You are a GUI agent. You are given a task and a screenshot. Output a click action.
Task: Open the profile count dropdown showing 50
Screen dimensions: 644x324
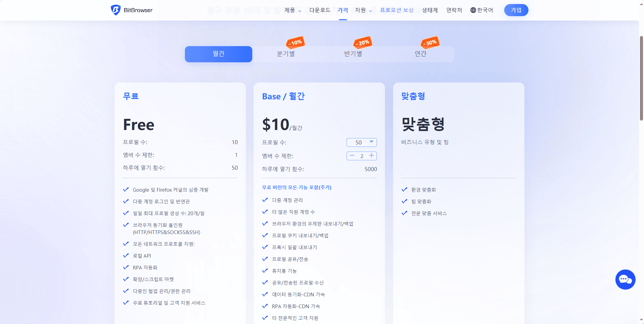point(361,142)
